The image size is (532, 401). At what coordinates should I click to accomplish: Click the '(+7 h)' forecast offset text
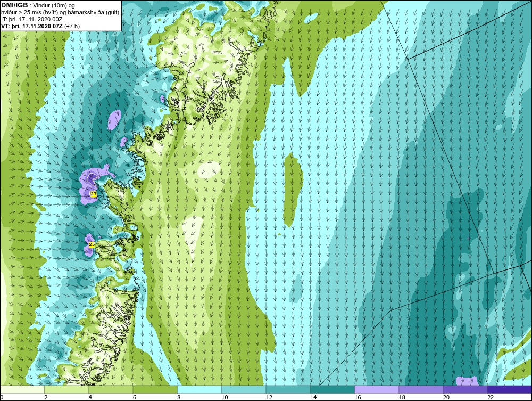(x=72, y=26)
